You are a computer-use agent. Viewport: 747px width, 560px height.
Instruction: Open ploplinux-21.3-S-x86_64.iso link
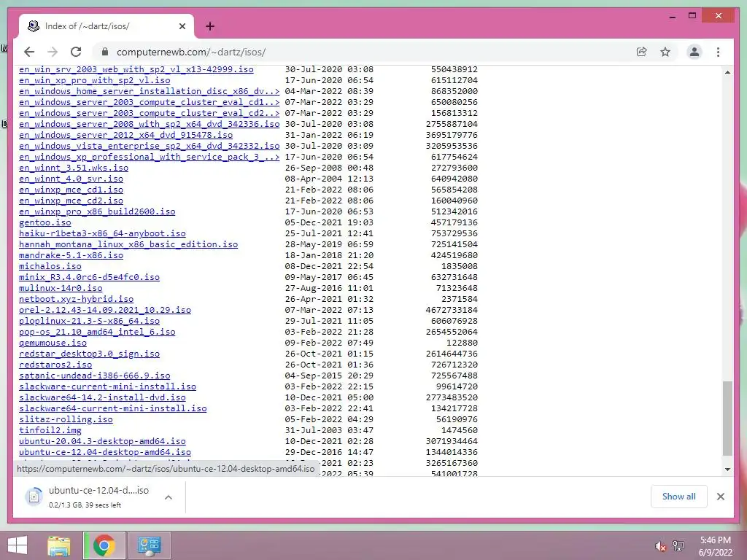[90, 322]
